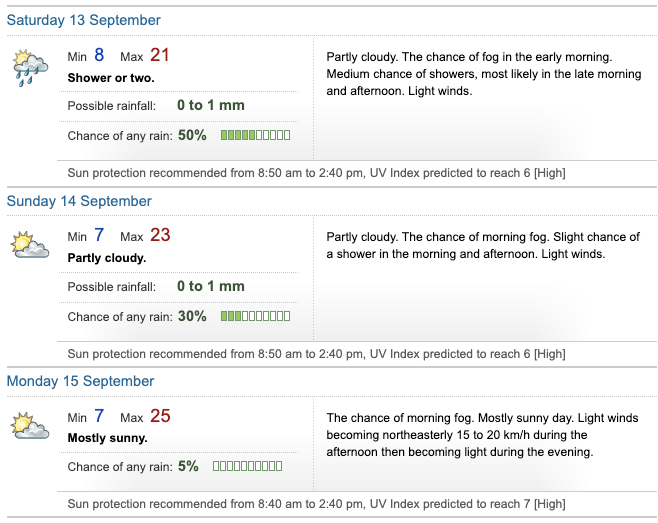The width and height of the screenshot is (658, 523).
Task: Select Saturday's maximum temperature 21
Action: (x=159, y=55)
